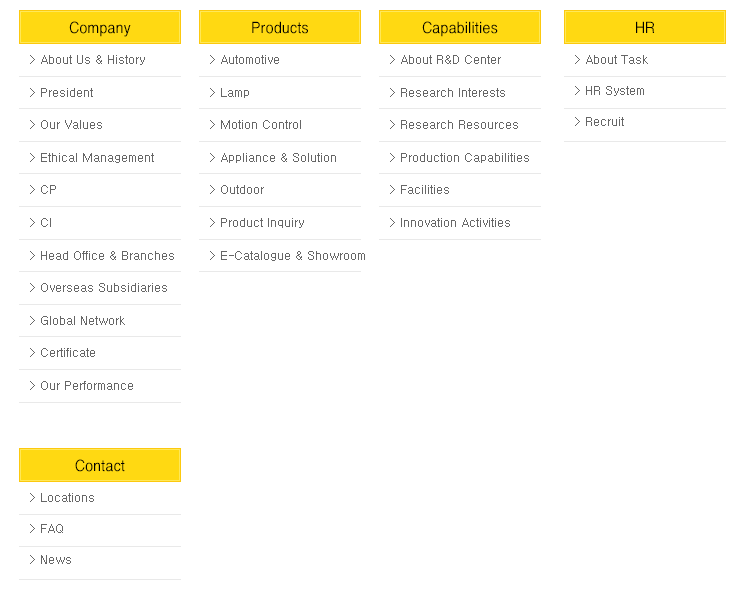This screenshot has width=745, height=612.
Task: Go to Ethical Management page
Action: pos(97,158)
